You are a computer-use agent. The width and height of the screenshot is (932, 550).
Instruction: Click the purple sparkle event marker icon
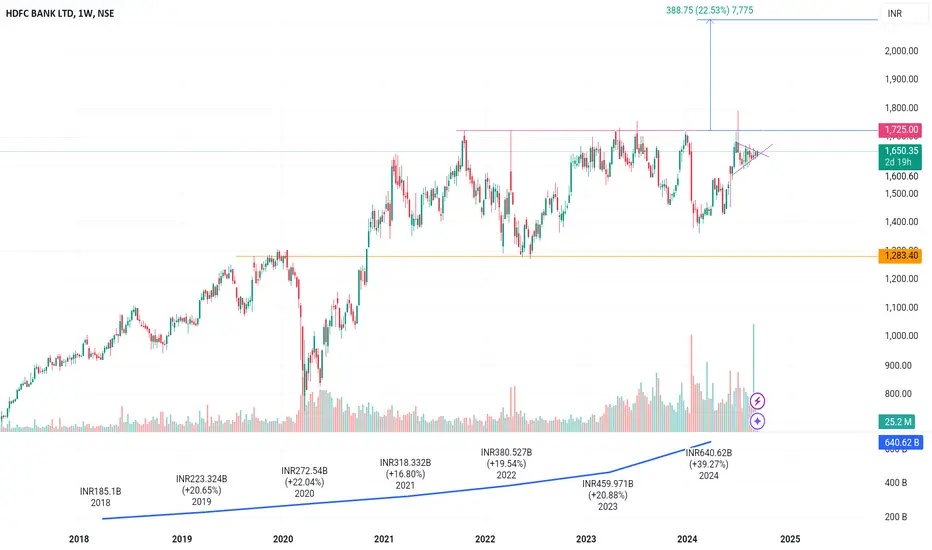[x=757, y=421]
